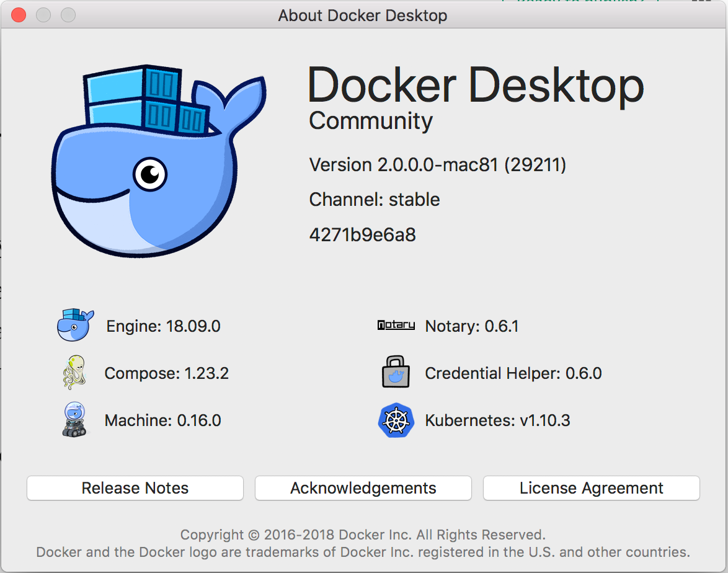Open the License Agreement
Screen dimensions: 728x573
click(590, 488)
